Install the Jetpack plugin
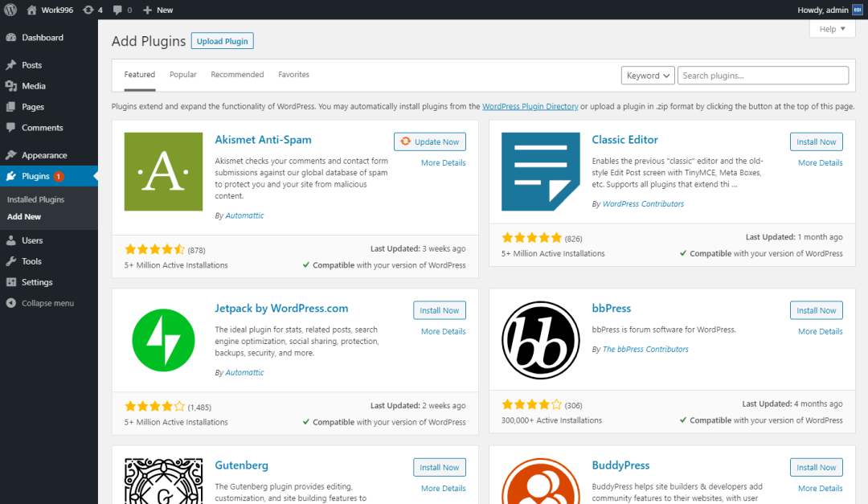 tap(439, 310)
